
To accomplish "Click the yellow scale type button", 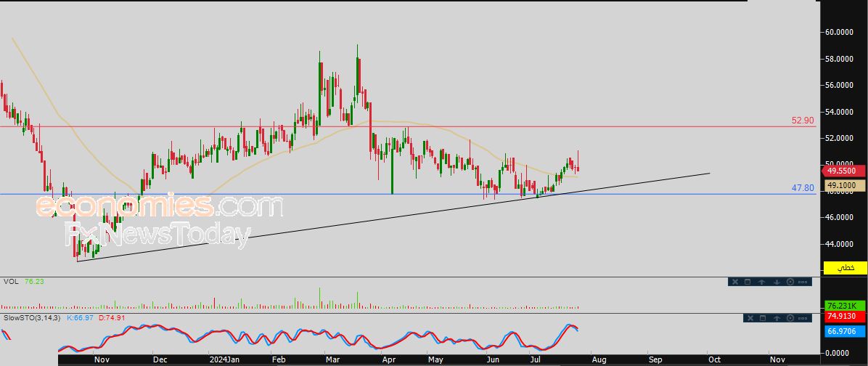I will (845, 268).
